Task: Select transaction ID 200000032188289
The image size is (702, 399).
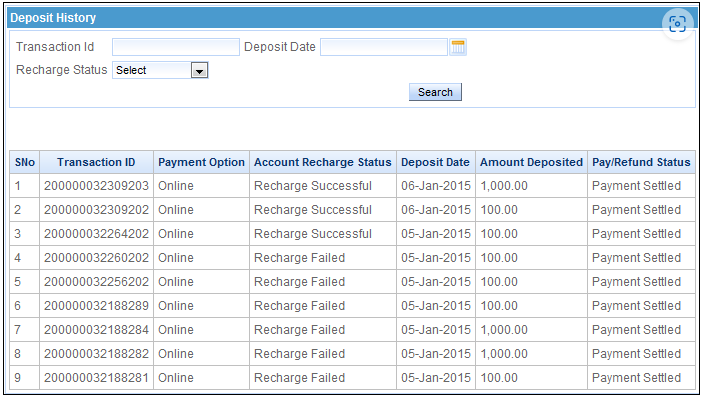Action: click(x=96, y=306)
